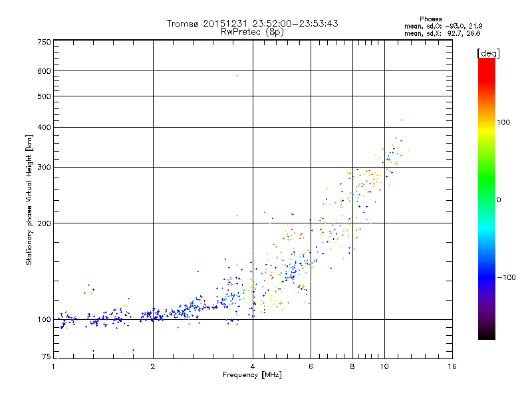Image resolution: width=532 pixels, height=399 pixels.
Task: Click the 'Stationary phase Virtual Height [km]' axis title
Action: coord(29,200)
